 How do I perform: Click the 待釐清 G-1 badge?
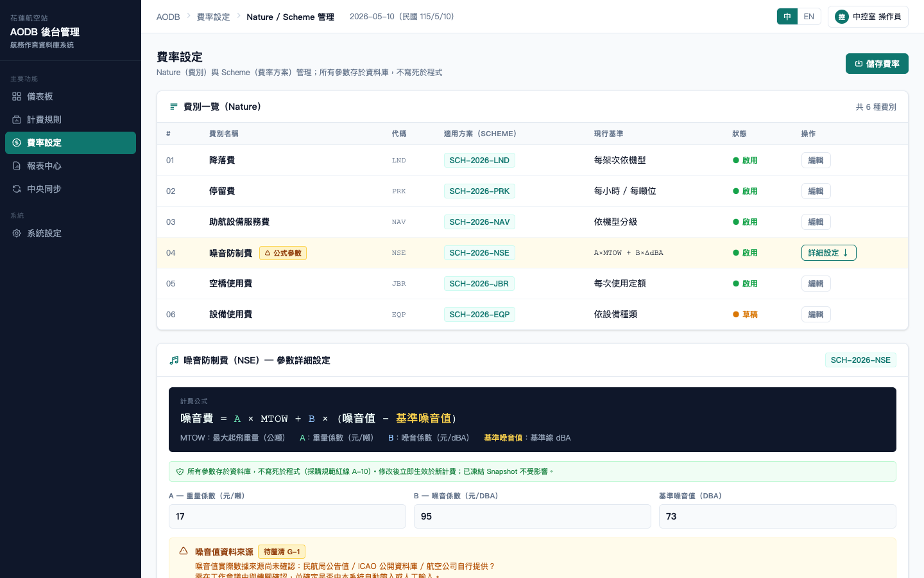pyautogui.click(x=282, y=552)
